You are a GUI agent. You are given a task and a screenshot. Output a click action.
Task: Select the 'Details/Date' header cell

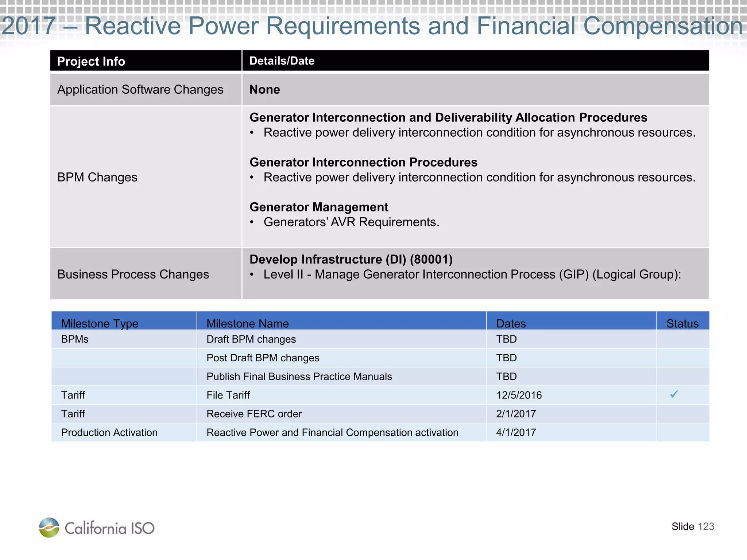tap(476, 61)
